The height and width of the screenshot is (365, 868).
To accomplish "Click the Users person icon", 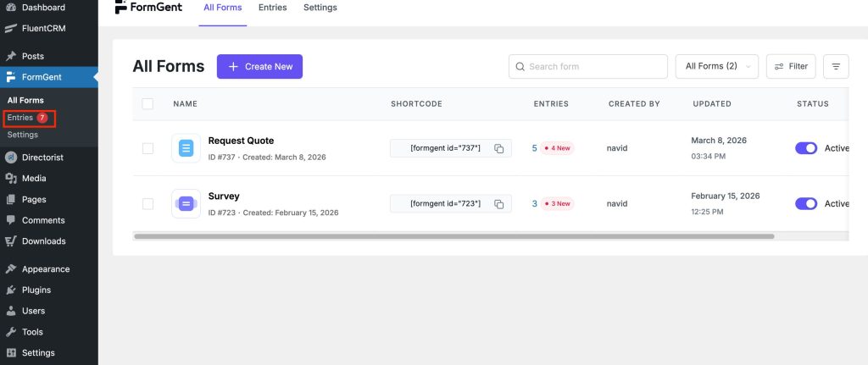I will click(10, 311).
